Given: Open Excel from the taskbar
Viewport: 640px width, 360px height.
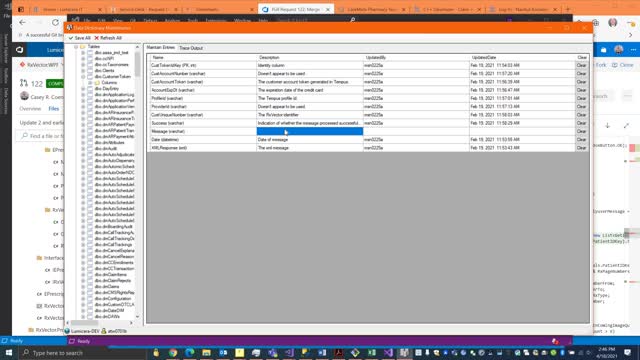Looking at the screenshot, I should [372, 353].
